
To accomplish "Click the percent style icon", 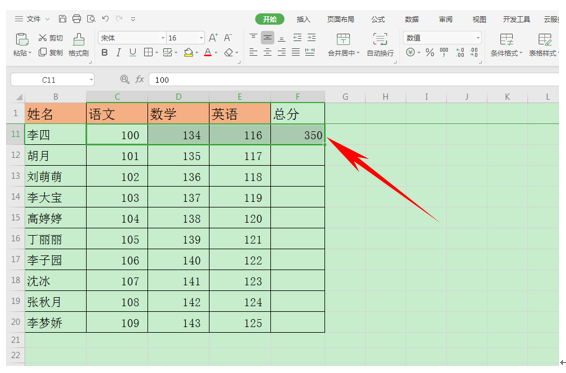I will (x=430, y=53).
